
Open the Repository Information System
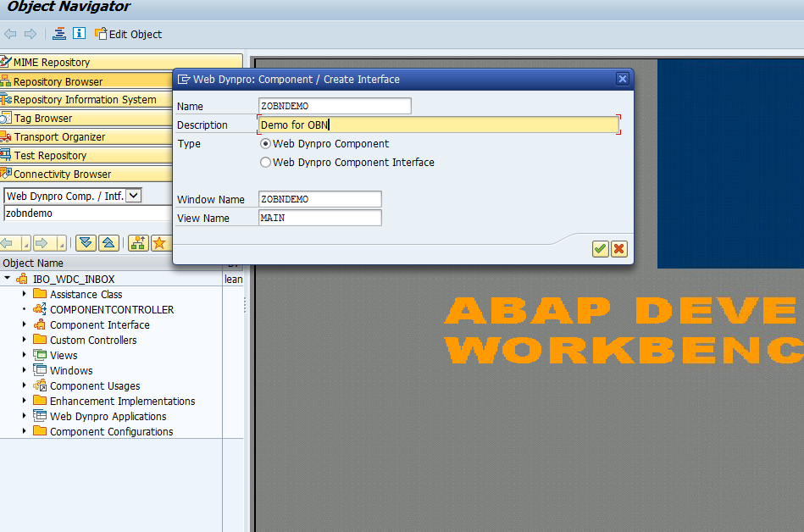coord(86,99)
